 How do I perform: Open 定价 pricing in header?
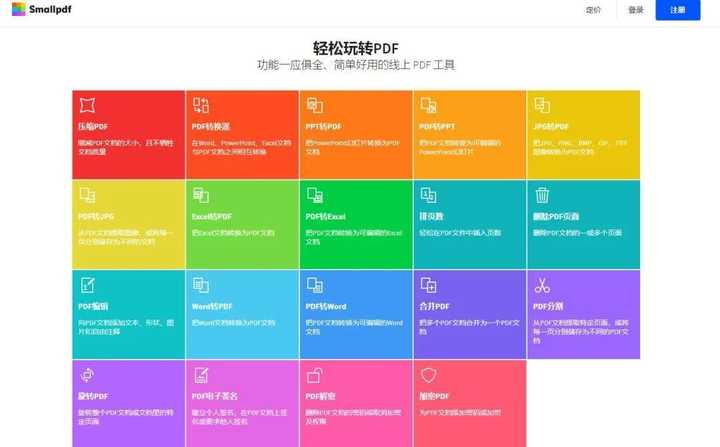point(593,10)
